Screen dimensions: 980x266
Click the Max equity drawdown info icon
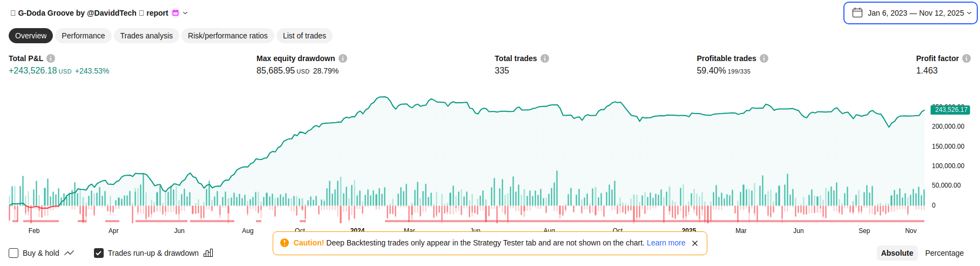point(343,58)
